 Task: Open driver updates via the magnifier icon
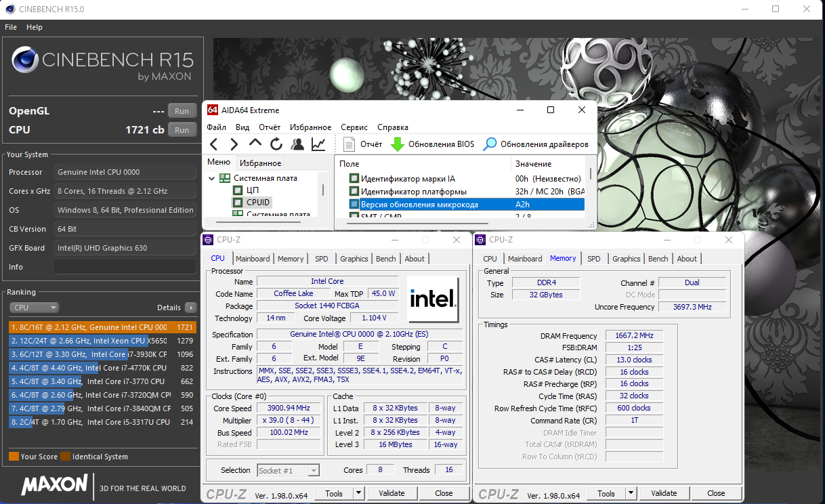(489, 144)
